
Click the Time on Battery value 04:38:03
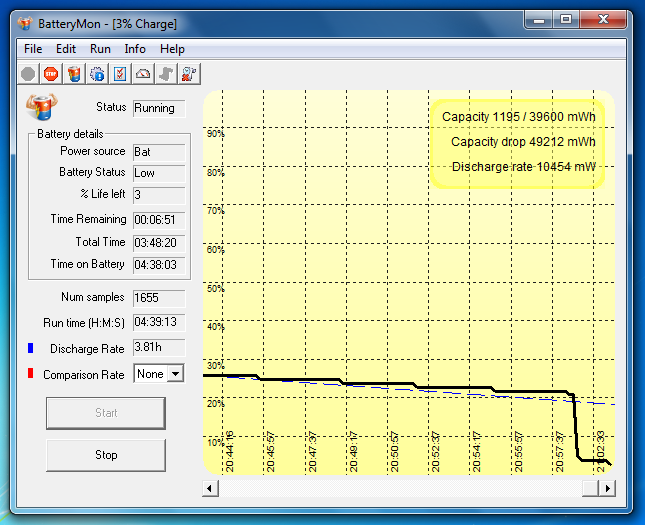click(x=159, y=265)
